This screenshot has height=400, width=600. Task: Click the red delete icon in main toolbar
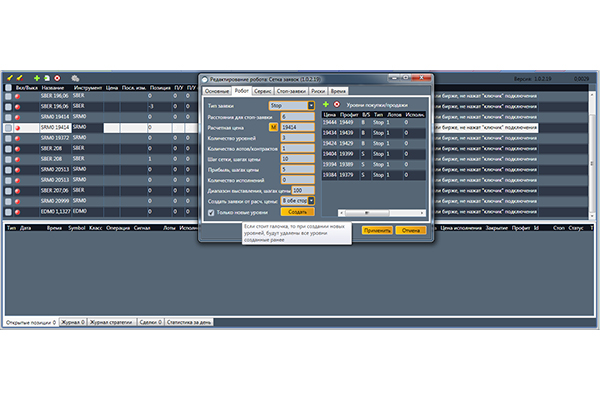tap(57, 77)
